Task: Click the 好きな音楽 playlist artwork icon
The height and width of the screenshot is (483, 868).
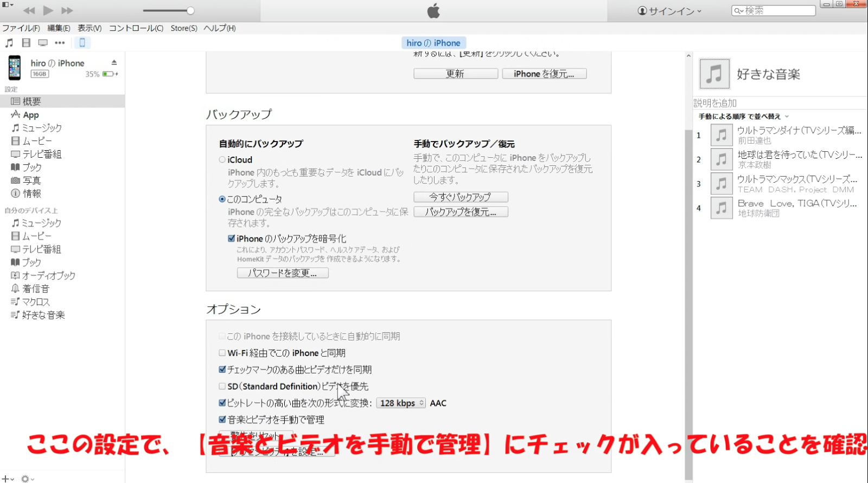Action: pyautogui.click(x=714, y=74)
